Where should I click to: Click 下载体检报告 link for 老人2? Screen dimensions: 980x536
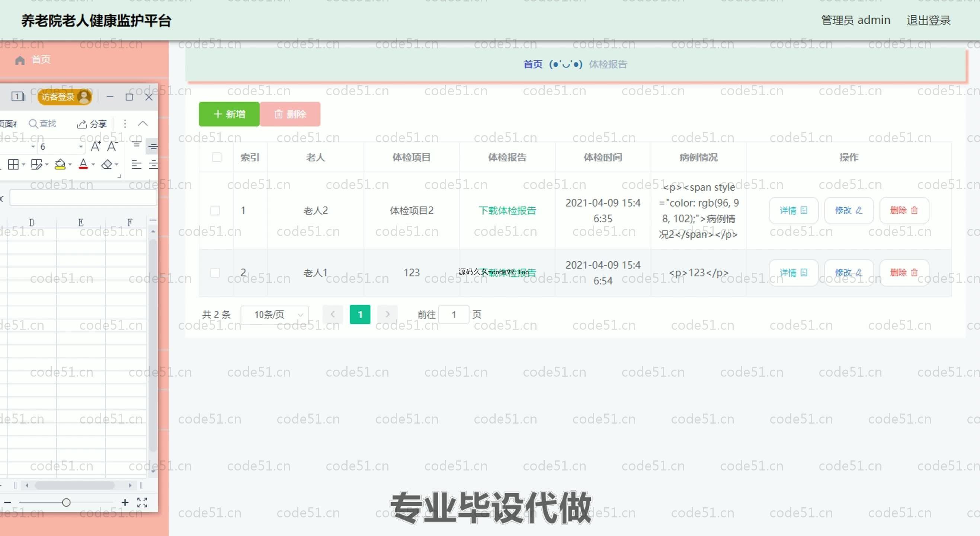point(507,211)
